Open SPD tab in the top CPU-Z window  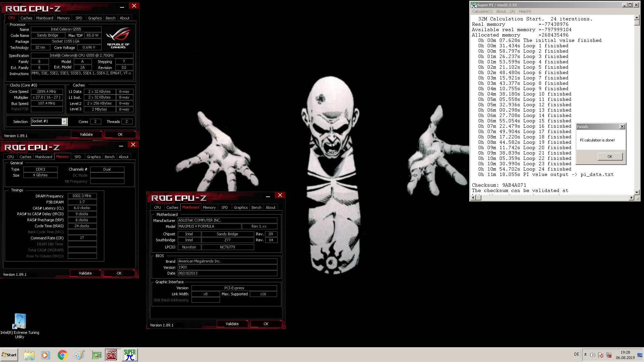click(78, 18)
